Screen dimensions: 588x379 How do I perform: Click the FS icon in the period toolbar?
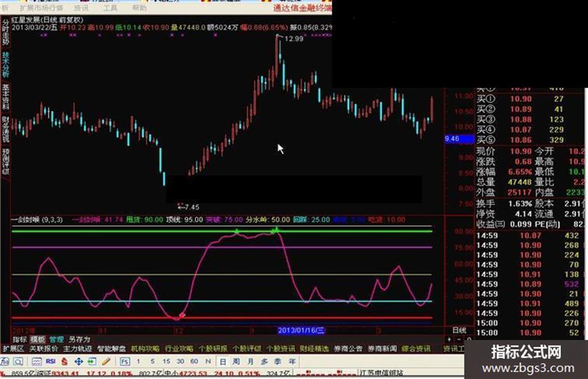[x=124, y=362]
